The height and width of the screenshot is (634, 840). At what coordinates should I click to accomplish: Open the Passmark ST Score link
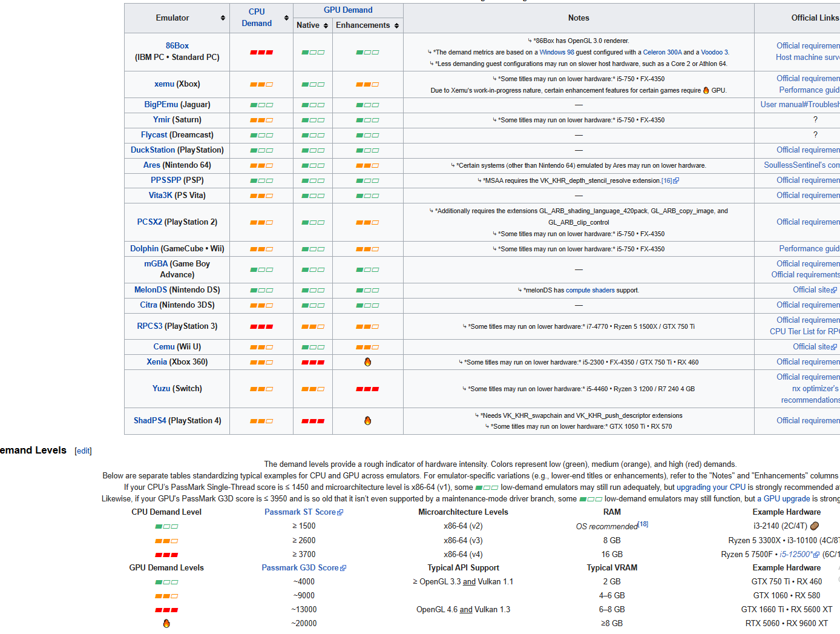coord(300,512)
